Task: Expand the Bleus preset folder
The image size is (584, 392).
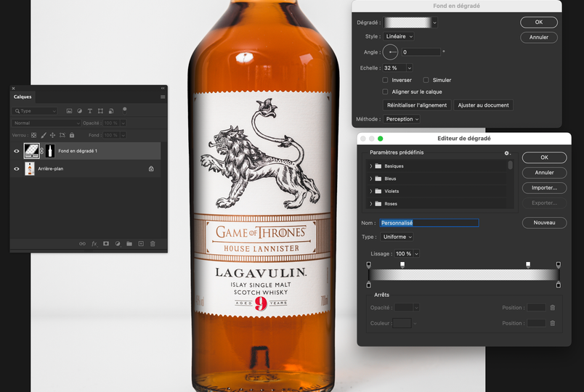Action: (x=371, y=179)
